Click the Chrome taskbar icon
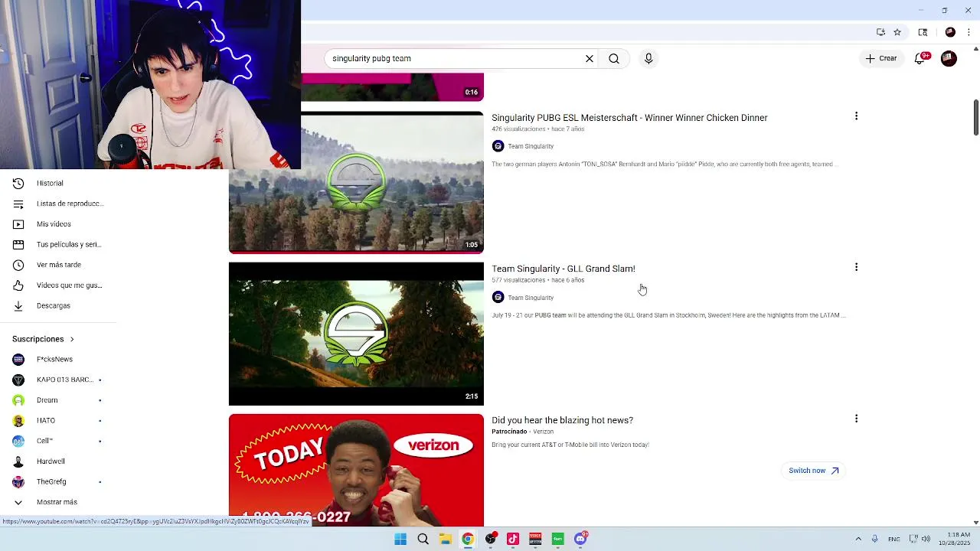 pos(468,539)
